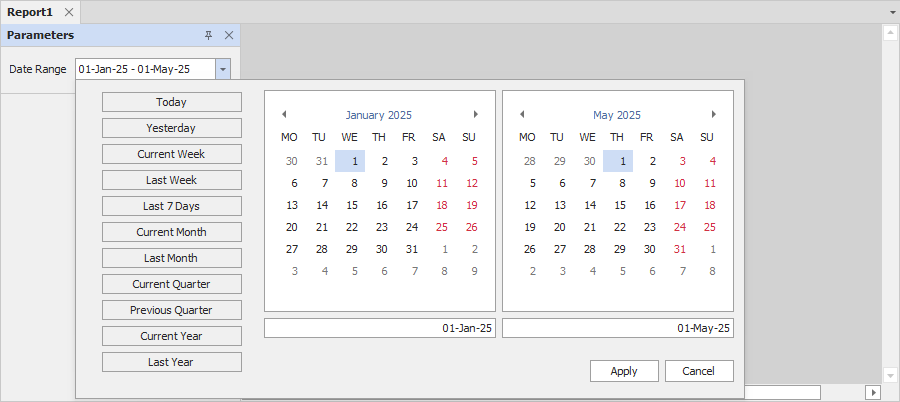
Task: Select the Last 7 Days range
Action: pos(172,206)
